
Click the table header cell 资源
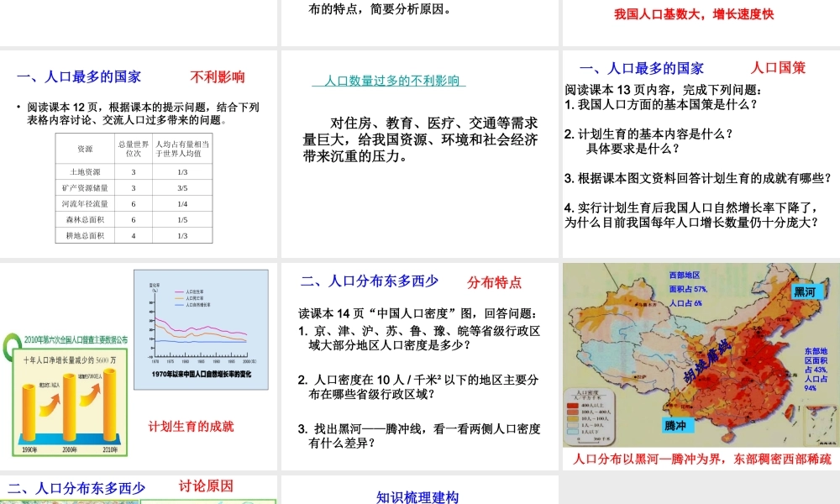pyautogui.click(x=85, y=149)
